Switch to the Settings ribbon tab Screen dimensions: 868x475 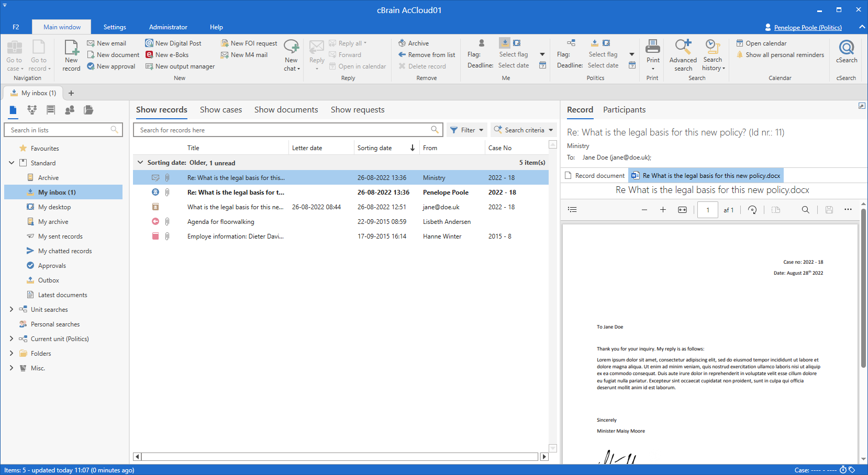coord(115,27)
